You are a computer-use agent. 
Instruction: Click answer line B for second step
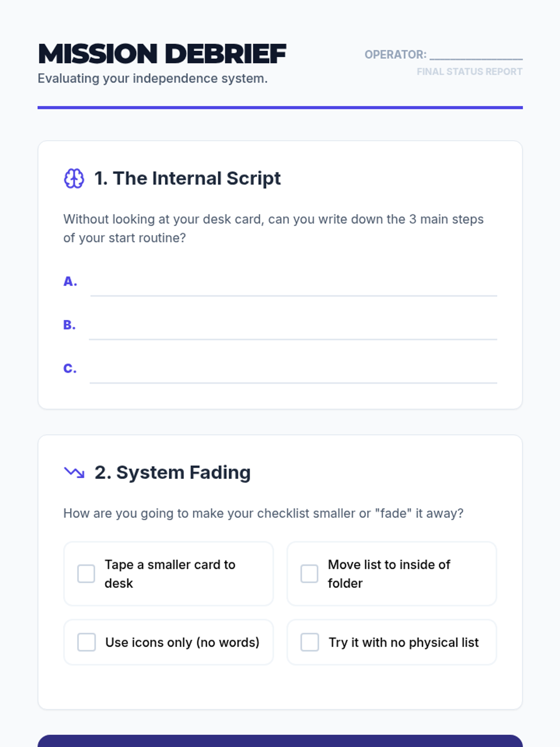(293, 328)
